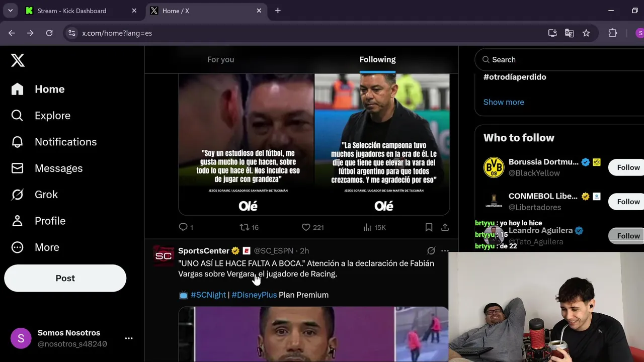Click the @Libertadores handle

coord(534,207)
